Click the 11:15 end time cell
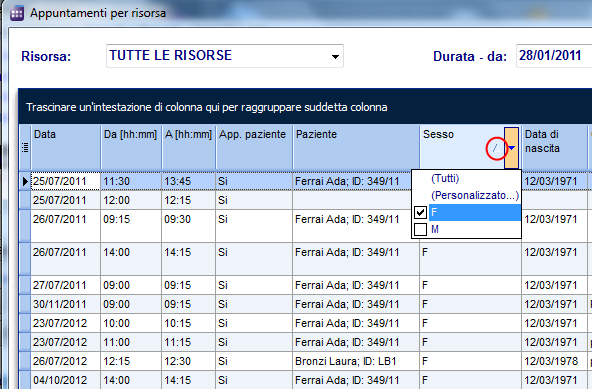592x389 pixels. coord(188,342)
